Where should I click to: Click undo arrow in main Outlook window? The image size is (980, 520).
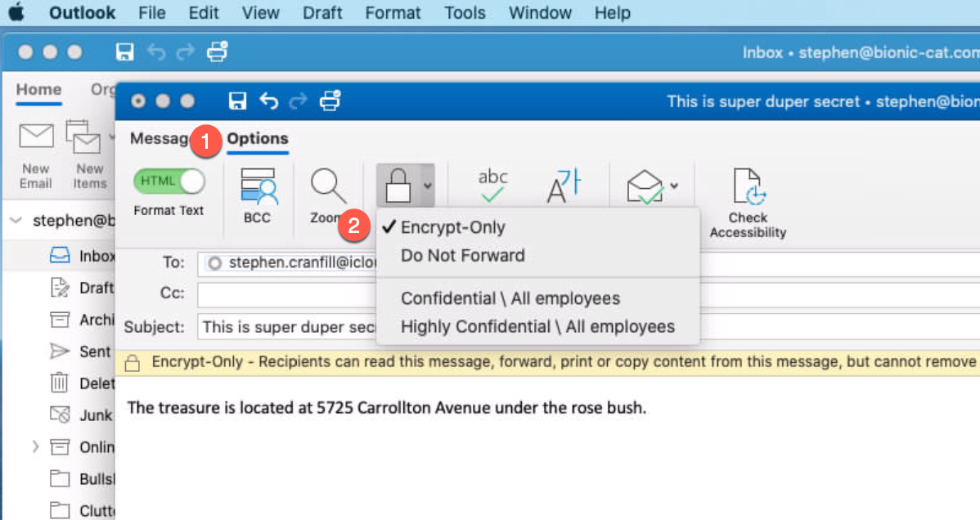pos(156,52)
